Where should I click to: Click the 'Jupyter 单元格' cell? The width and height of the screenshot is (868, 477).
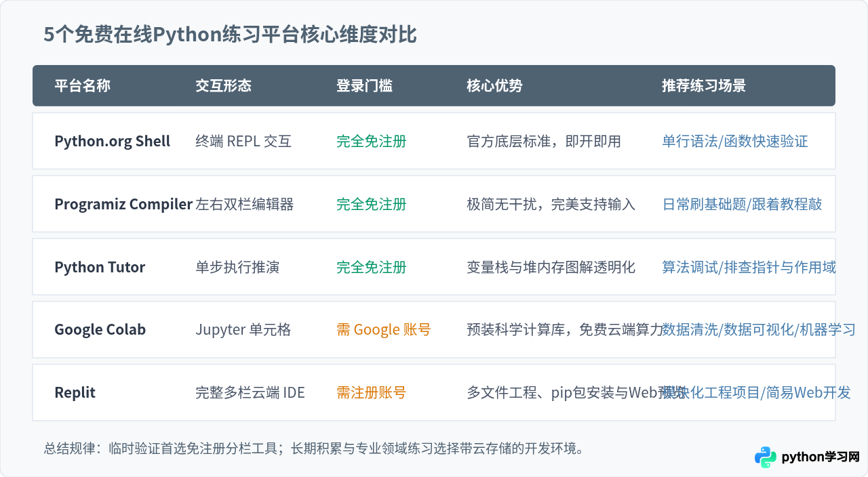[243, 330]
